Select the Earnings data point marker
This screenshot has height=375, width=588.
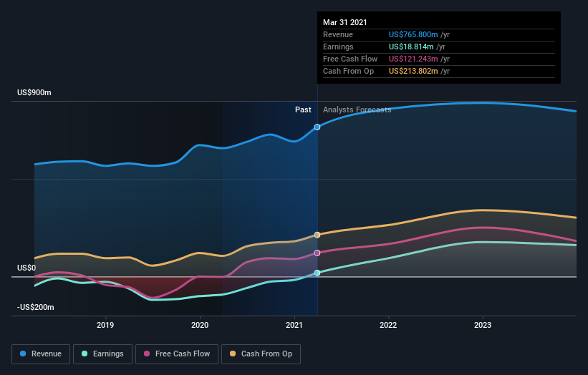(317, 273)
